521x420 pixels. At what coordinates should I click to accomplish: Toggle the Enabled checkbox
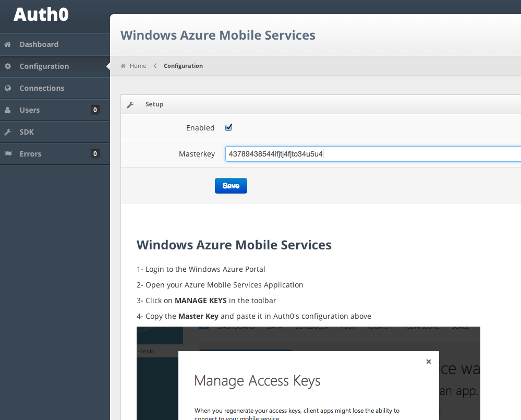228,128
